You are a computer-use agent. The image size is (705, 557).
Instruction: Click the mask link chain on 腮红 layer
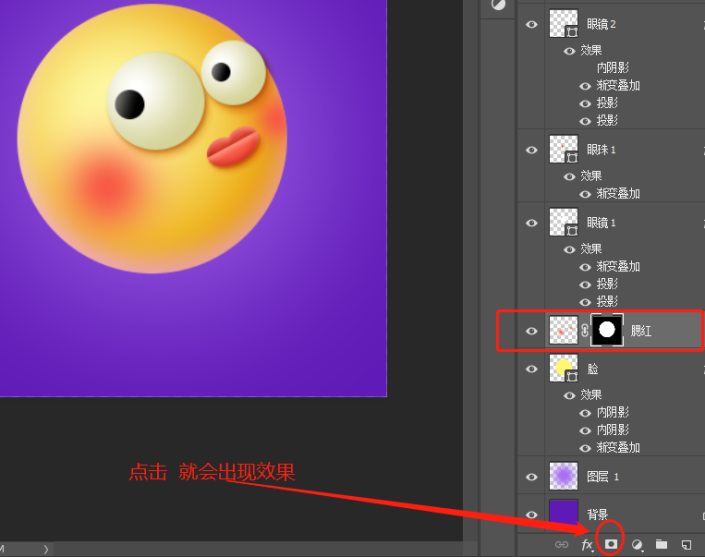(585, 330)
